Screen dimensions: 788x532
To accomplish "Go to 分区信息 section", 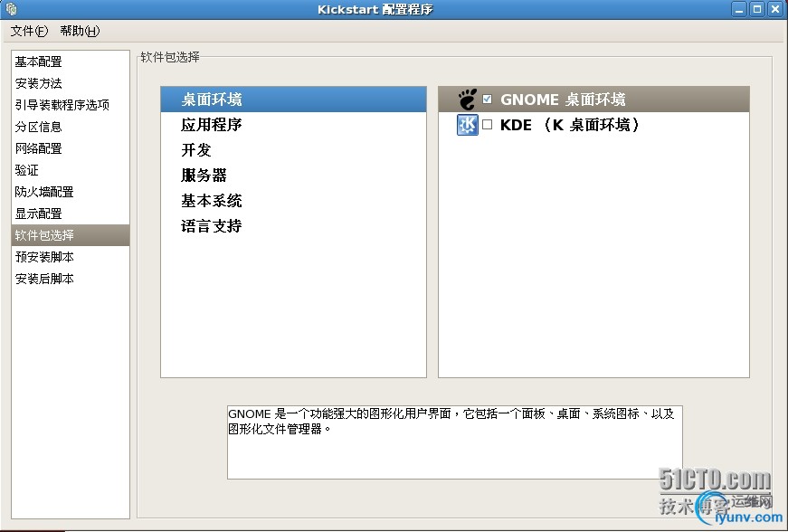I will (71, 127).
